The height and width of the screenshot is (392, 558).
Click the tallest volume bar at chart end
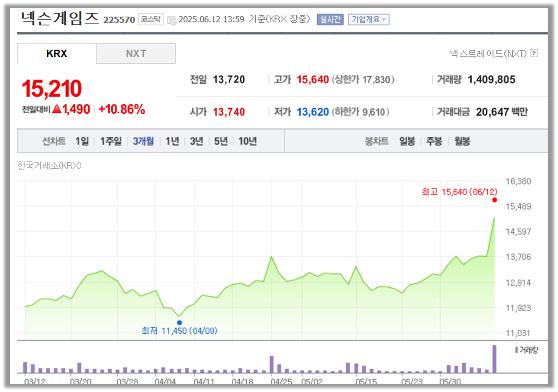pos(494,359)
